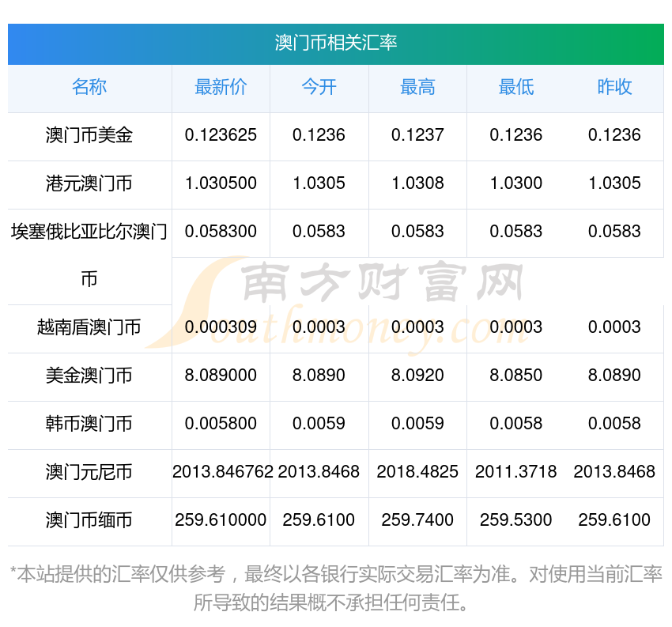Click latest price 2013.846762
Screen dimensions: 672x627
(x=222, y=472)
